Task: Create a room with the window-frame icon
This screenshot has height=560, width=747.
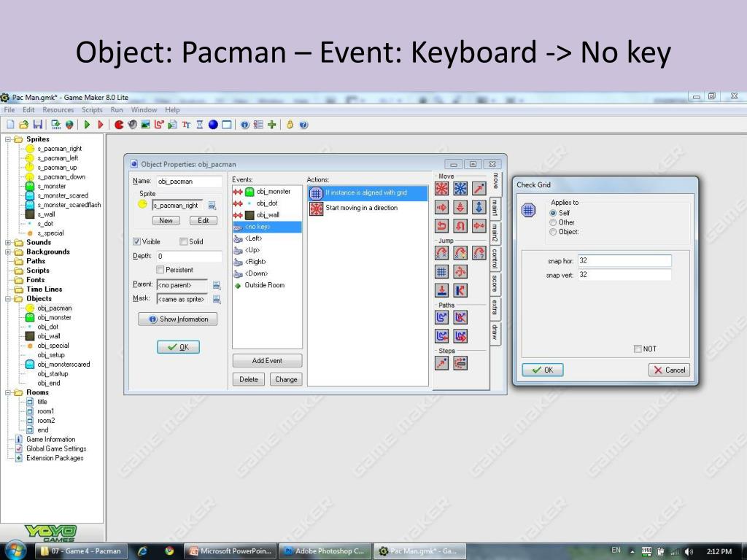Action: tap(227, 125)
